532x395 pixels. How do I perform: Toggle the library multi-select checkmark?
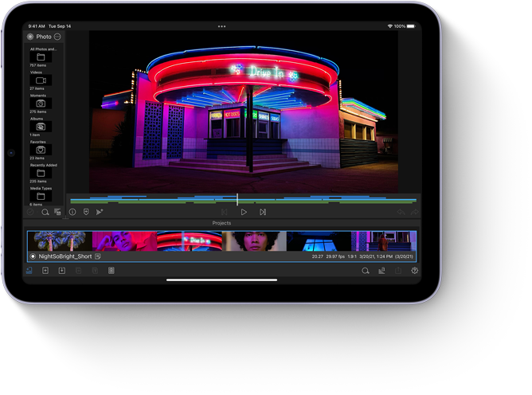coord(30,212)
